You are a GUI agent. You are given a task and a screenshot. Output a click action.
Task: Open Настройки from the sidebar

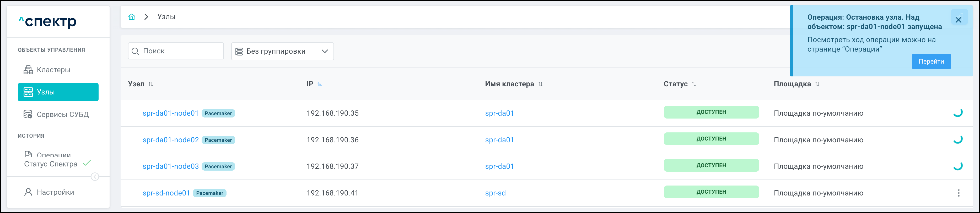tap(55, 192)
